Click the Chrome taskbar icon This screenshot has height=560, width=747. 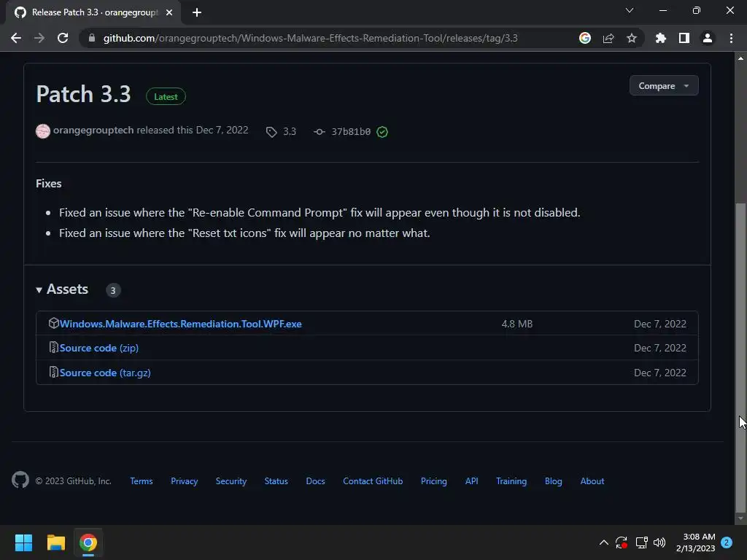(x=88, y=542)
